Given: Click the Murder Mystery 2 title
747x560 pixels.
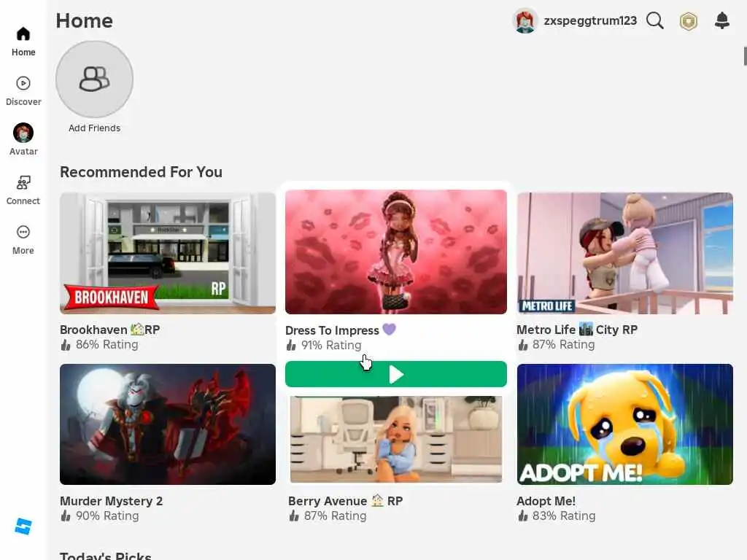Looking at the screenshot, I should [111, 501].
